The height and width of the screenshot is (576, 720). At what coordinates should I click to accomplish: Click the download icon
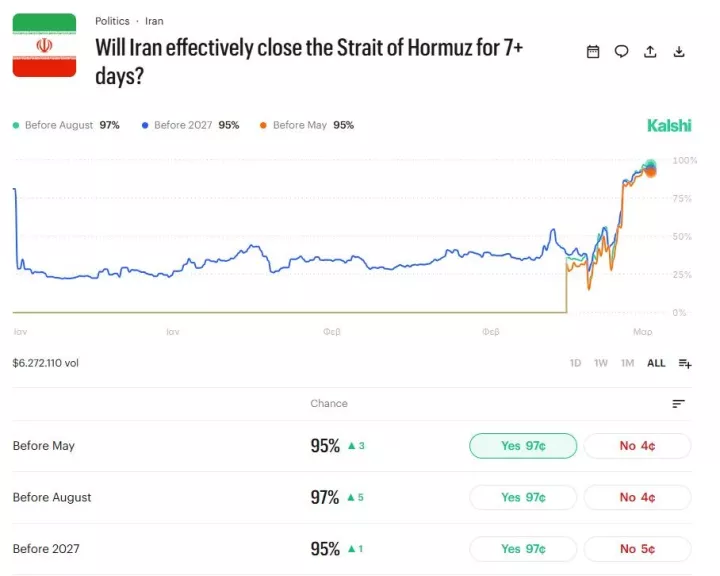[679, 52]
